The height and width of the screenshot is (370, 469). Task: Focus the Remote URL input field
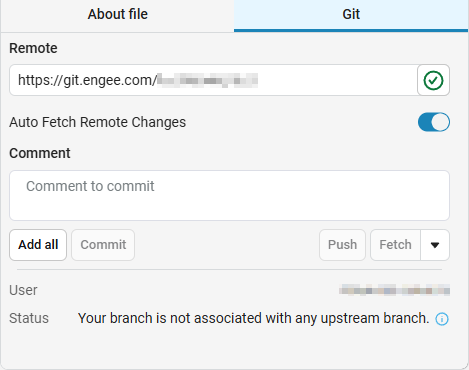coord(213,80)
